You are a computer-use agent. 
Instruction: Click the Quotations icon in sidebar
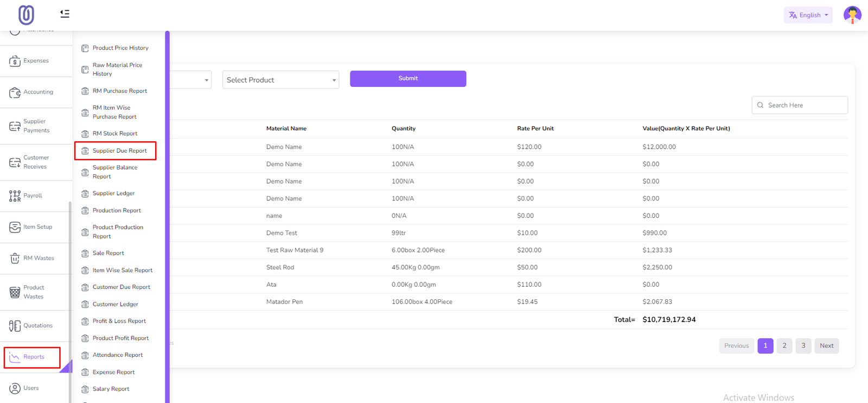point(15,326)
